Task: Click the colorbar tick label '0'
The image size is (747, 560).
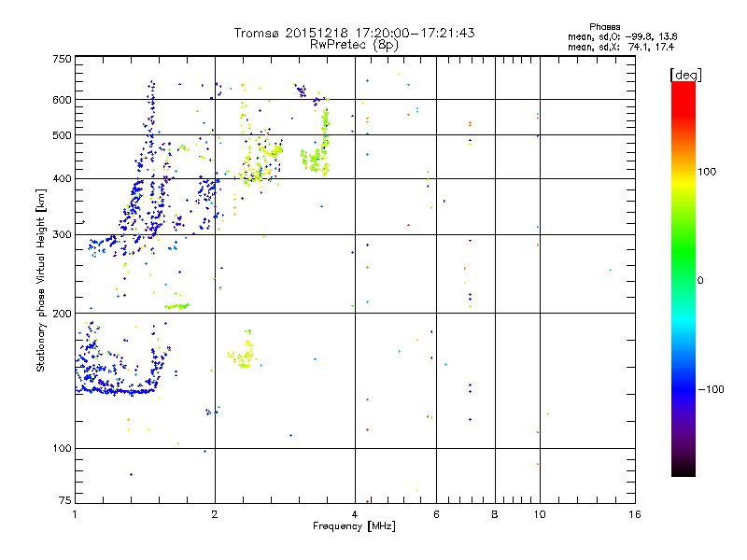Action: (x=700, y=281)
